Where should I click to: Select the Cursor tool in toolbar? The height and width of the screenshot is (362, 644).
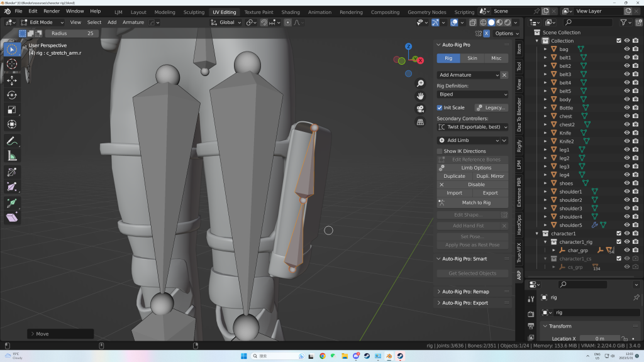[12, 64]
